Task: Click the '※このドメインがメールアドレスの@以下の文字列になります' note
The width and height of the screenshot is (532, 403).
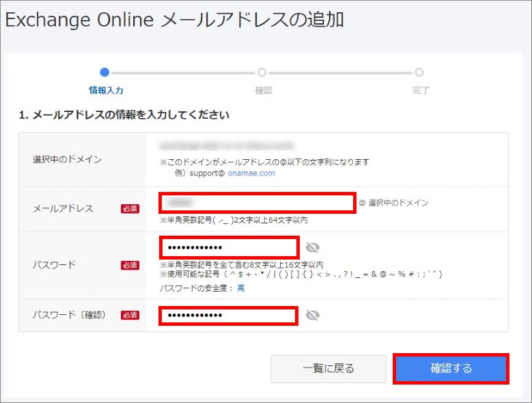Action: pos(265,162)
